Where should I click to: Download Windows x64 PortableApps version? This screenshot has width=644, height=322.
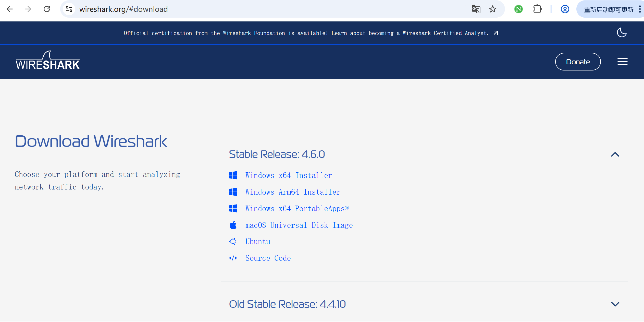click(x=297, y=209)
